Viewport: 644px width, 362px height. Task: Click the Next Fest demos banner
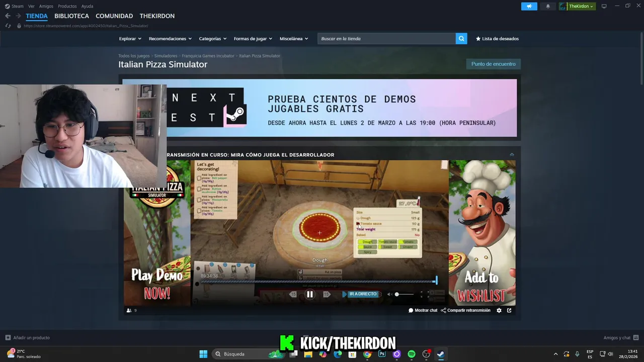pos(319,108)
